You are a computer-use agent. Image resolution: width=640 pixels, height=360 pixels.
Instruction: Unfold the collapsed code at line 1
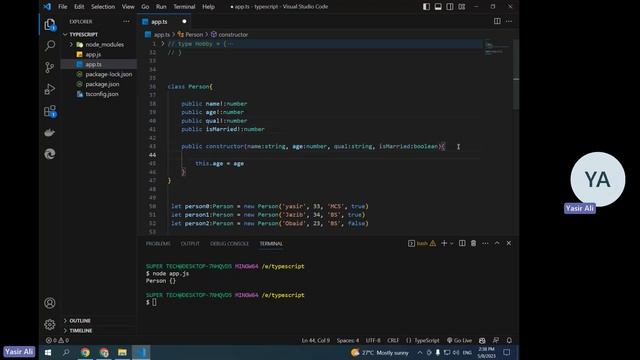click(x=162, y=44)
